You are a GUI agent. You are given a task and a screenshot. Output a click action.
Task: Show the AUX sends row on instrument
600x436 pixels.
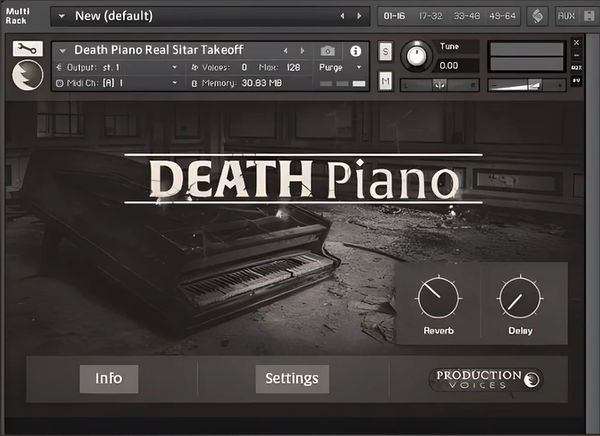577,68
